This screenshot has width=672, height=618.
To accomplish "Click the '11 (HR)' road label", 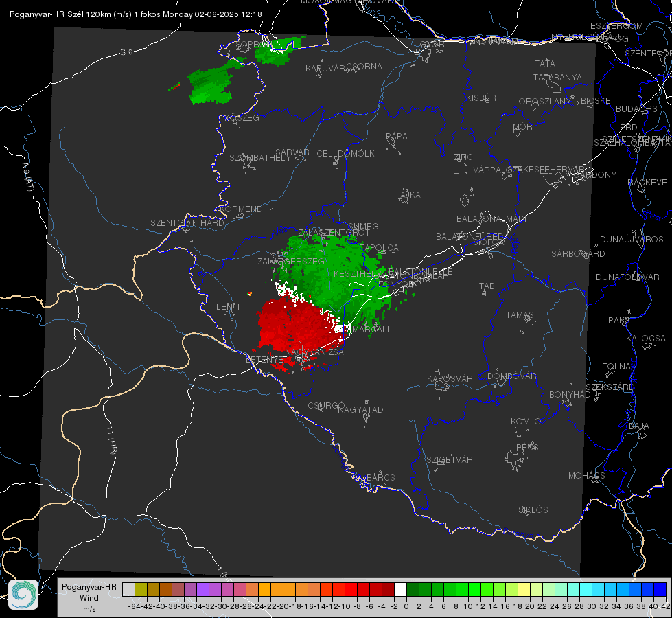I will coord(111,439).
